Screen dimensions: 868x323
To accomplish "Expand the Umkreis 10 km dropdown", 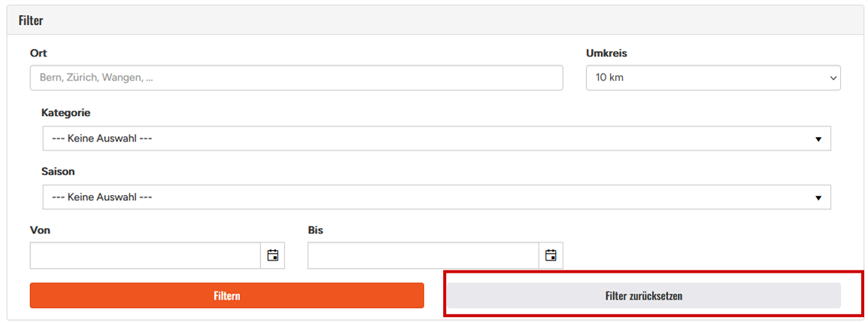I will [712, 78].
